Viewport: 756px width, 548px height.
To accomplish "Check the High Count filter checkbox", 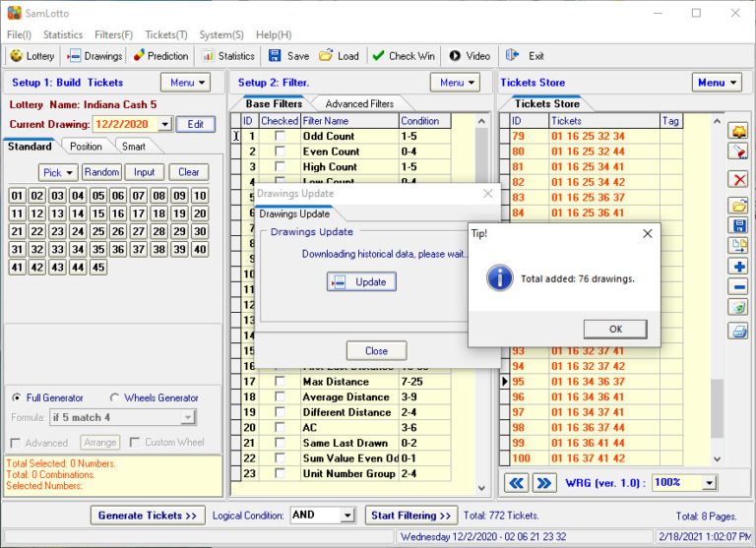I will coord(280,167).
